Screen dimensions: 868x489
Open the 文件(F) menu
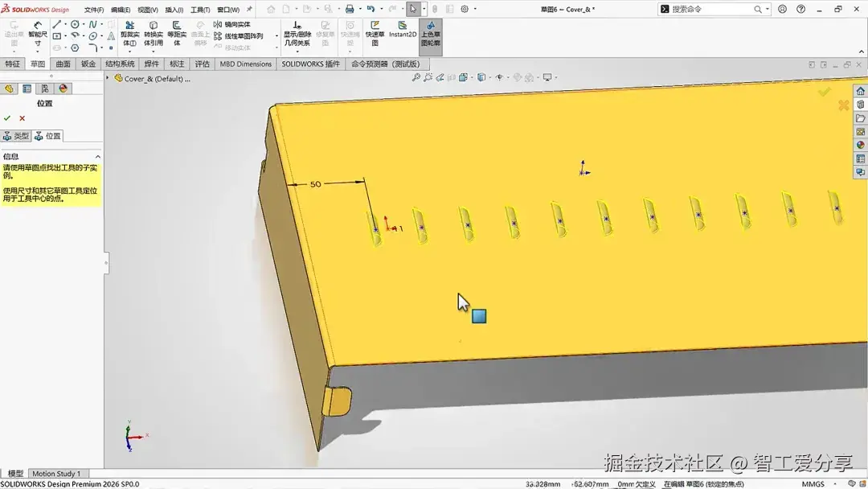(x=93, y=10)
